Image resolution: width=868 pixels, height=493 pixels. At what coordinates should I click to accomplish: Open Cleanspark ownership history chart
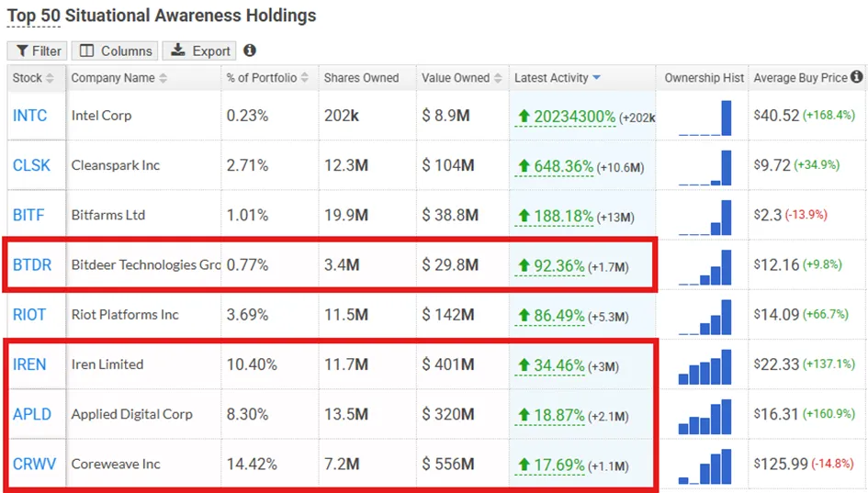pyautogui.click(x=705, y=168)
